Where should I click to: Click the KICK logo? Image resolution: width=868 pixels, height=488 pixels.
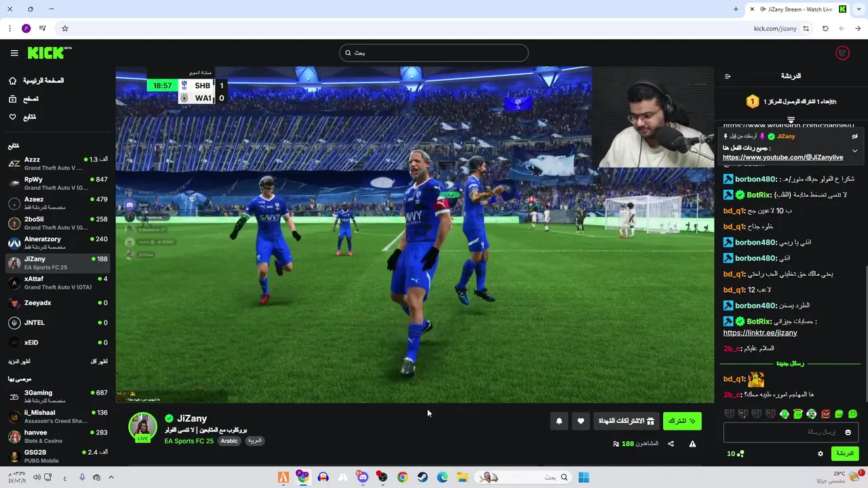coord(49,53)
